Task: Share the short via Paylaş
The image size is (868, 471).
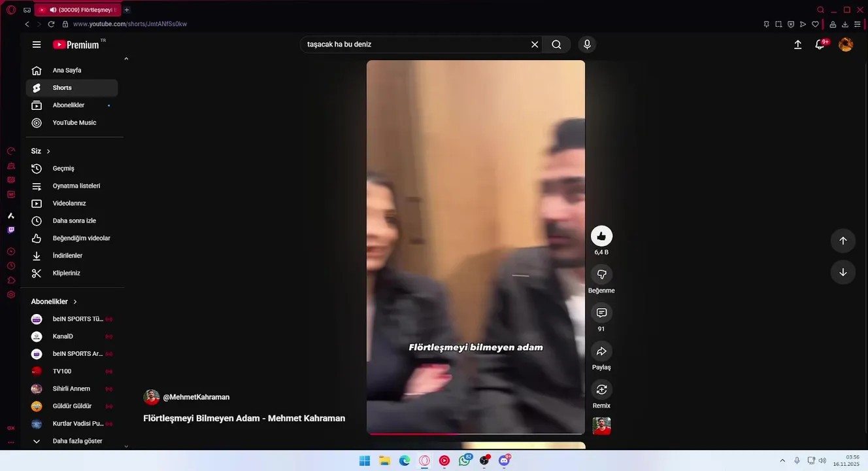Action: [x=601, y=351]
